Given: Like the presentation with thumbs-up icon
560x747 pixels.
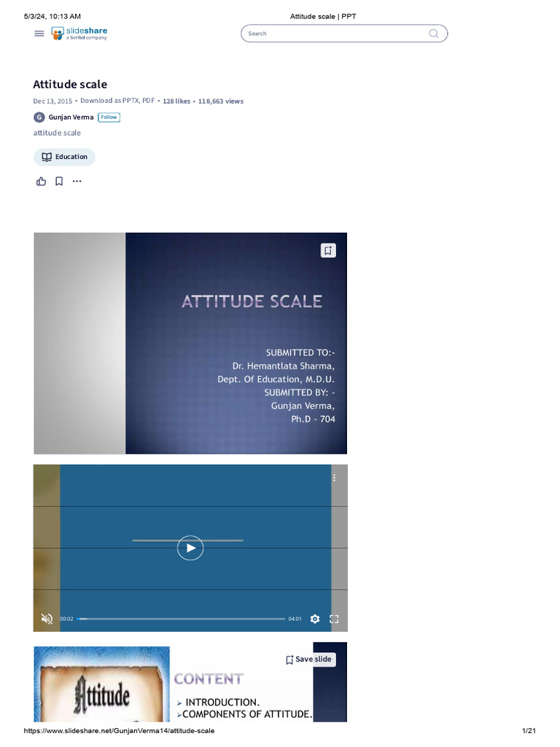Looking at the screenshot, I should pyautogui.click(x=42, y=182).
